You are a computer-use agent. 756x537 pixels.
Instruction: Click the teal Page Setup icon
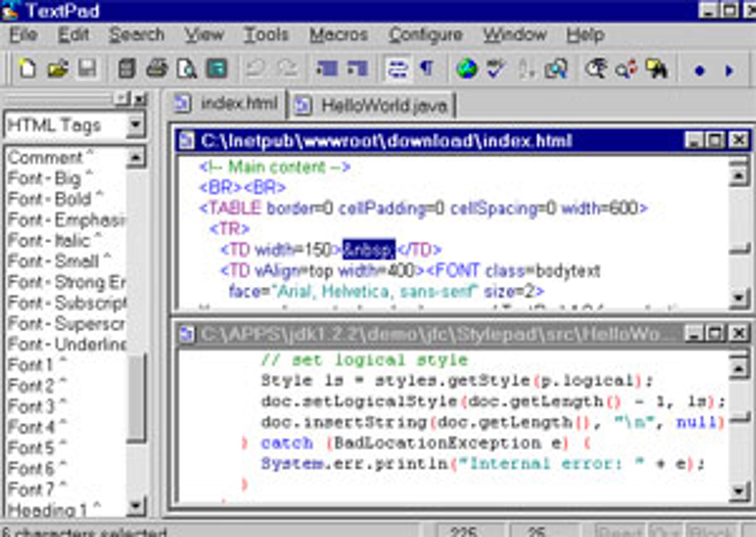point(217,69)
